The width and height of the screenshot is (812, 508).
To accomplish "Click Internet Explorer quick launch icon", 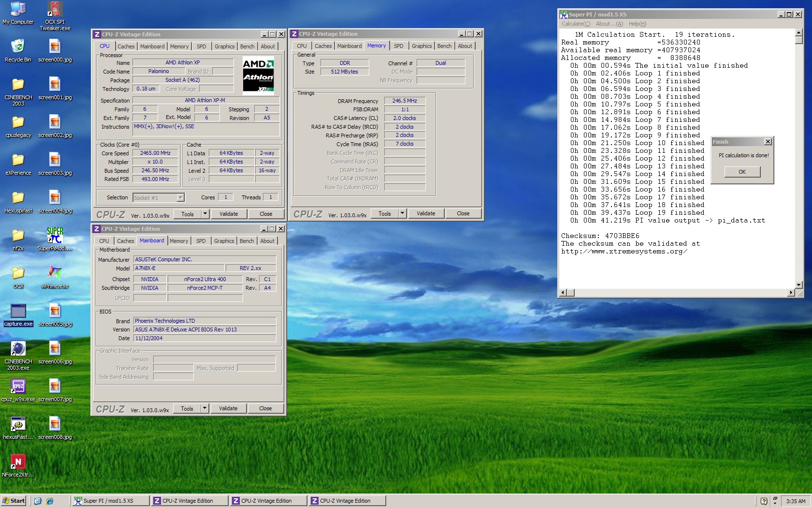I will point(50,501).
